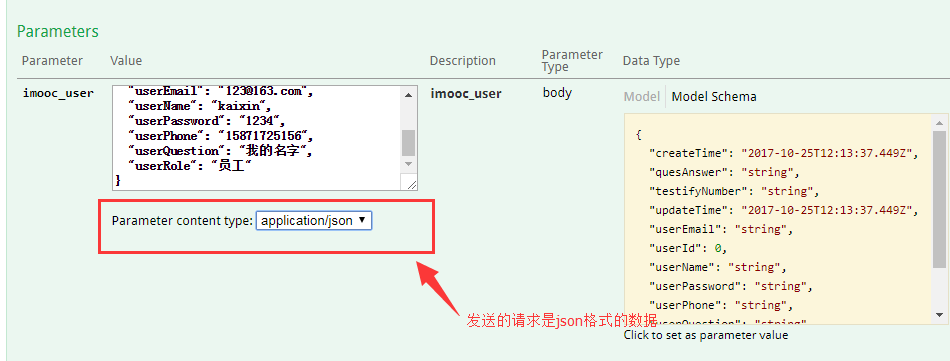
Task: Click the "Click to set as parameter value" text
Action: [706, 335]
